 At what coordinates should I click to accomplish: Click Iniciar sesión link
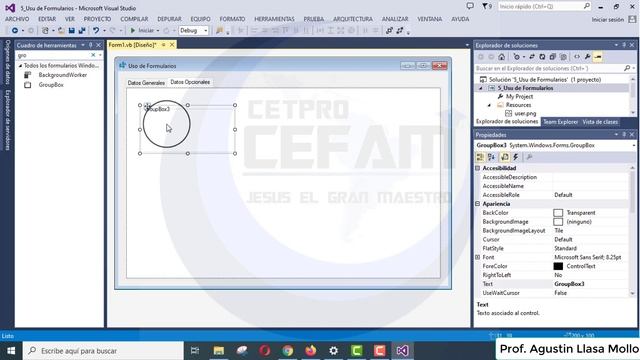click(608, 20)
